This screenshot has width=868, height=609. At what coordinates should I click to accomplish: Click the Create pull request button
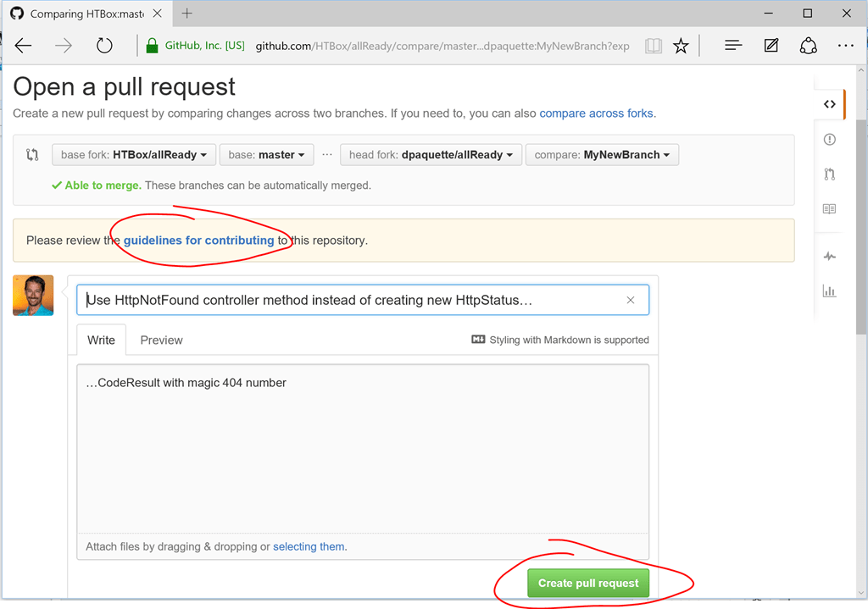tap(587, 583)
